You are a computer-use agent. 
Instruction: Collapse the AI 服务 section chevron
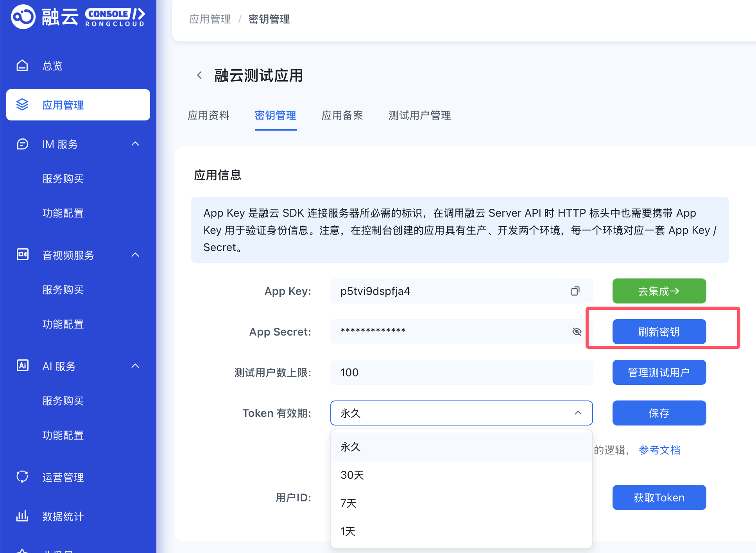135,366
